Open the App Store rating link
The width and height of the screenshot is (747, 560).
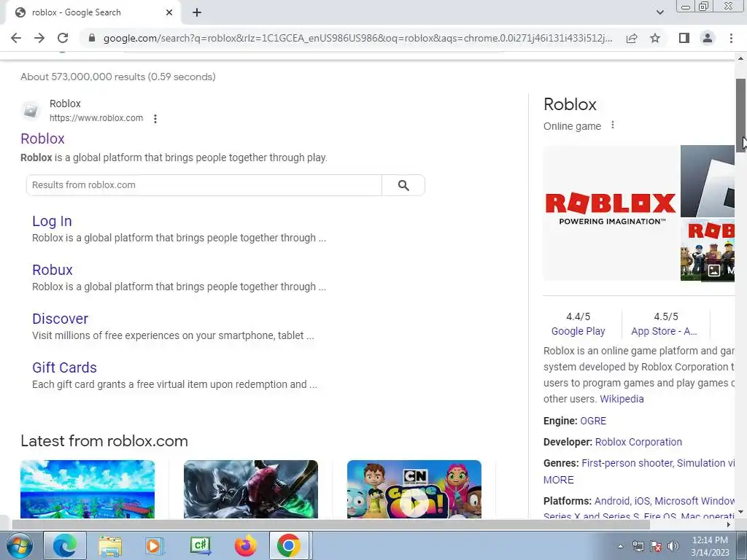point(664,332)
